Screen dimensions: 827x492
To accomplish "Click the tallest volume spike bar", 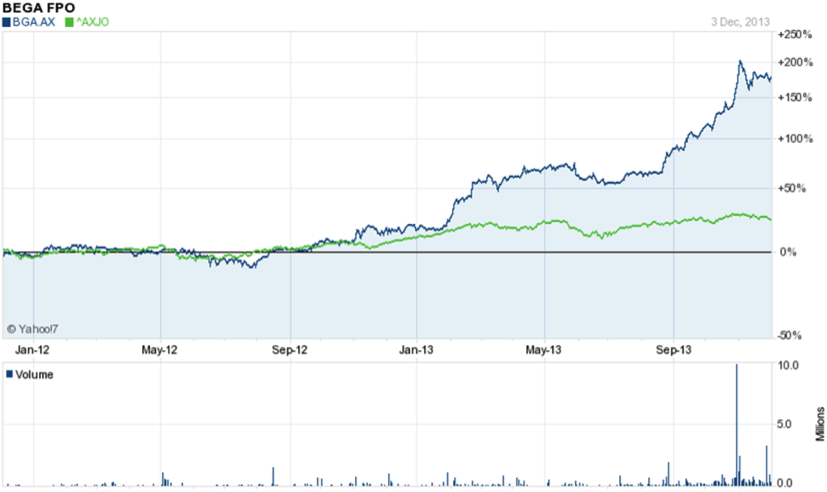I will (x=737, y=425).
